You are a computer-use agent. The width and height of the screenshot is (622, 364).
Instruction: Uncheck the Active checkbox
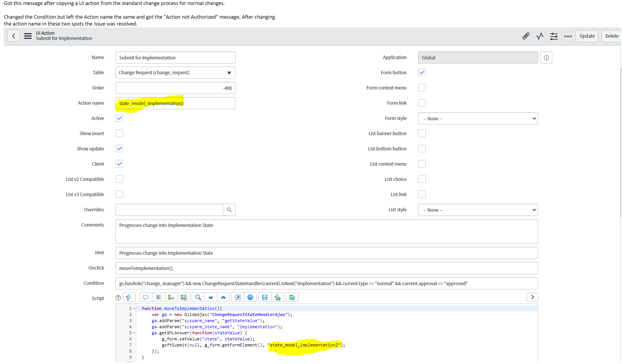click(x=119, y=118)
